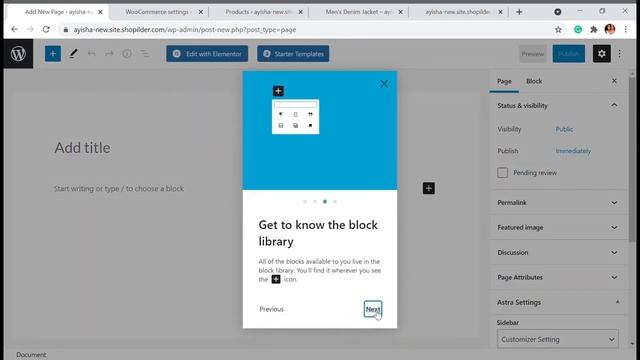Expand the Page Attributes section
This screenshot has width=640, height=360.
(614, 277)
